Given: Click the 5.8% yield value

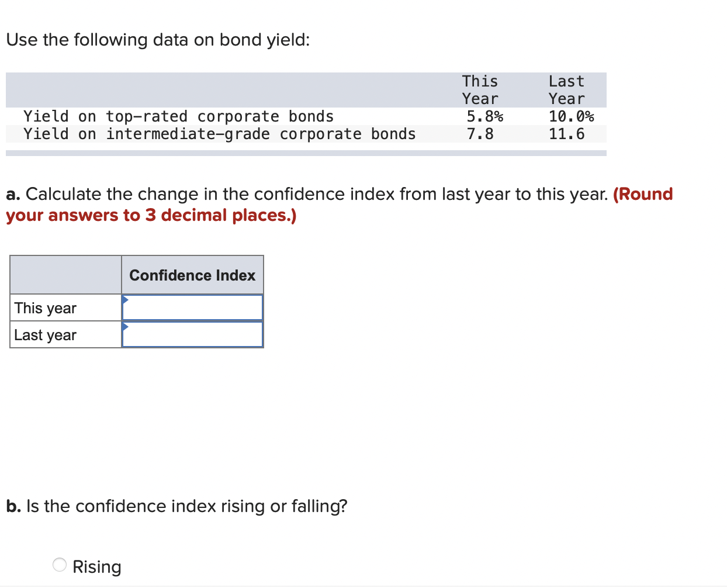Looking at the screenshot, I should coord(485,116).
